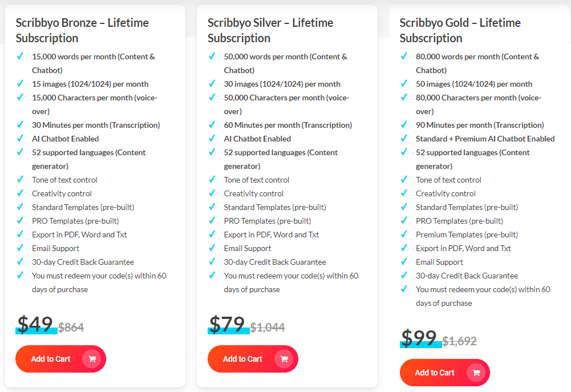Click Add to Cart for Scribbyo Gold
The image size is (571, 392).
[x=434, y=373]
